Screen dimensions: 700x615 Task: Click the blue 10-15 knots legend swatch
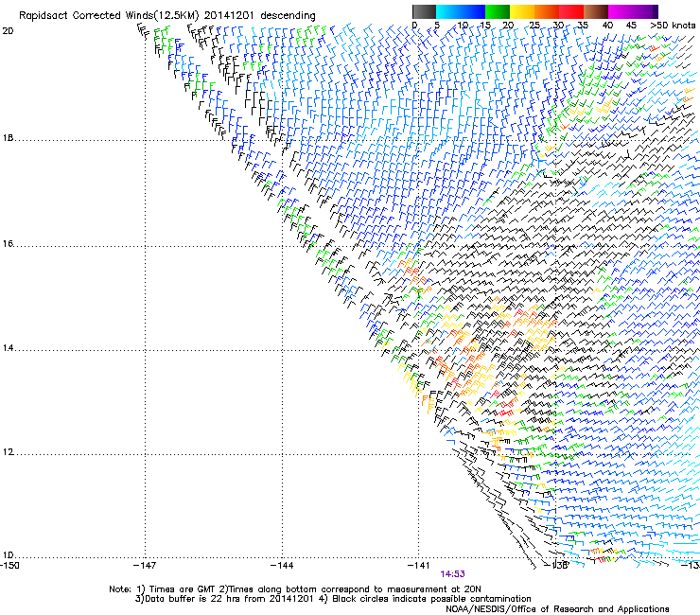473,11
